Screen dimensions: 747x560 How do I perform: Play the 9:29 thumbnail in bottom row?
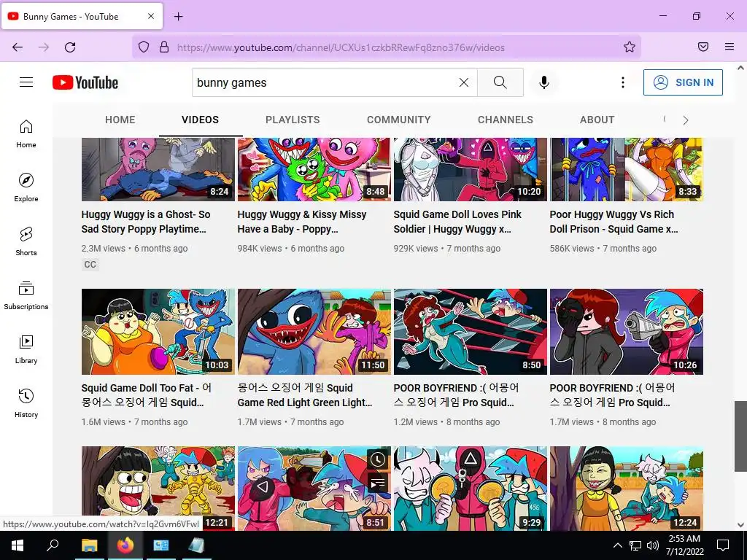tap(471, 488)
